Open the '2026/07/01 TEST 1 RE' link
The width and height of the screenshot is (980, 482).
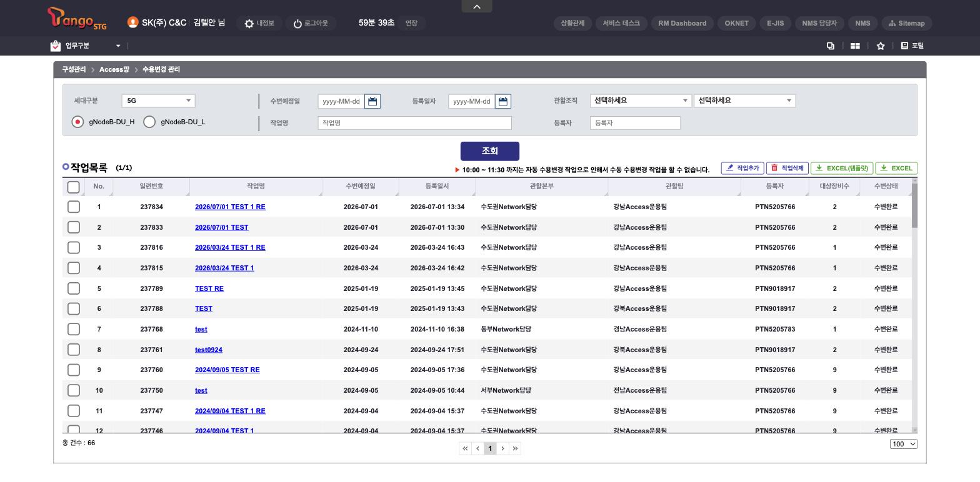click(x=230, y=207)
